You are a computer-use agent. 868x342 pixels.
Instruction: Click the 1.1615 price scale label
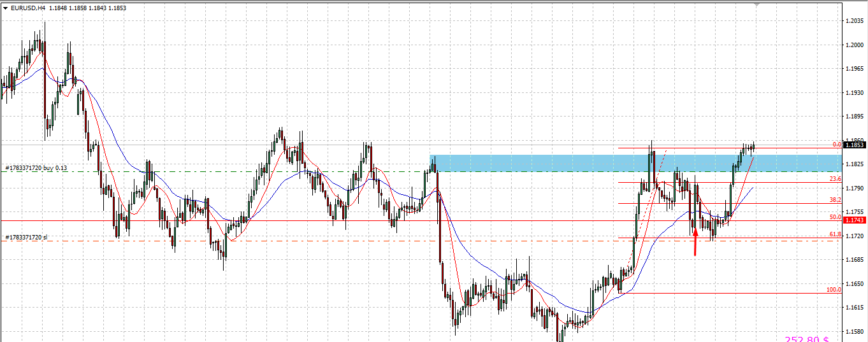point(854,308)
